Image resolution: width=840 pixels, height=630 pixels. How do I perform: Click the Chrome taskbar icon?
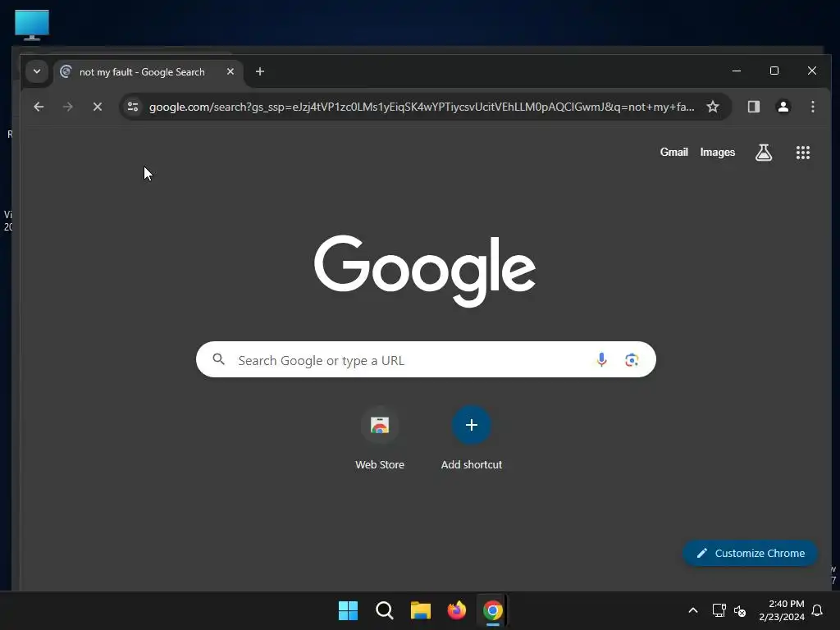pos(493,610)
